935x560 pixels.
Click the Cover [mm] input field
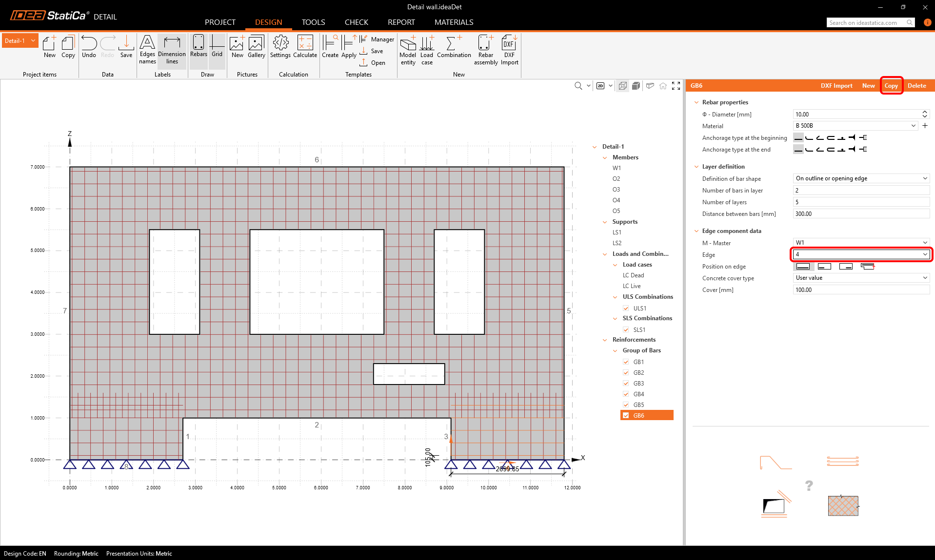pyautogui.click(x=861, y=290)
